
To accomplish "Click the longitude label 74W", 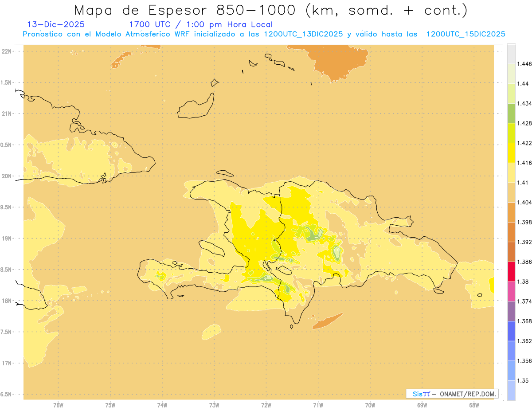I will [x=162, y=405].
